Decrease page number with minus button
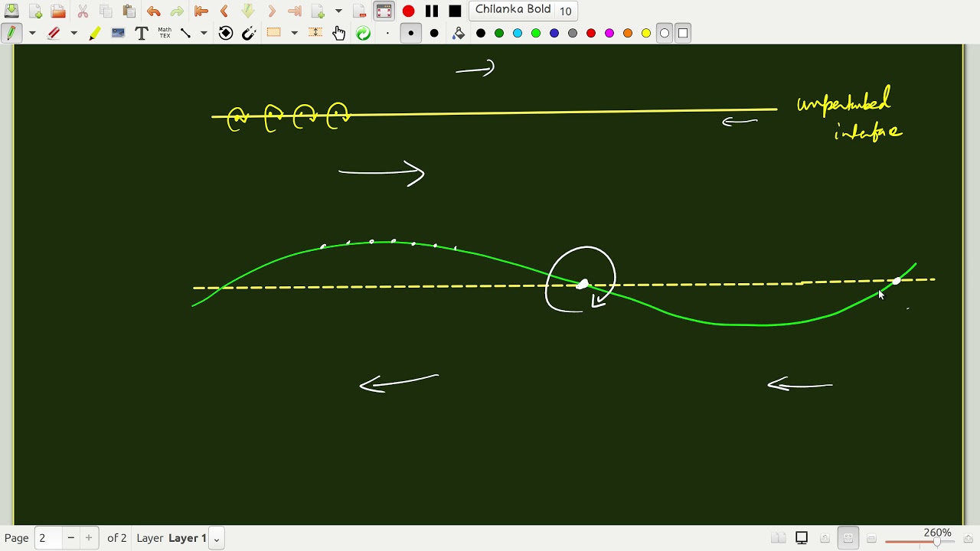Viewport: 980px width, 551px height. 70,538
